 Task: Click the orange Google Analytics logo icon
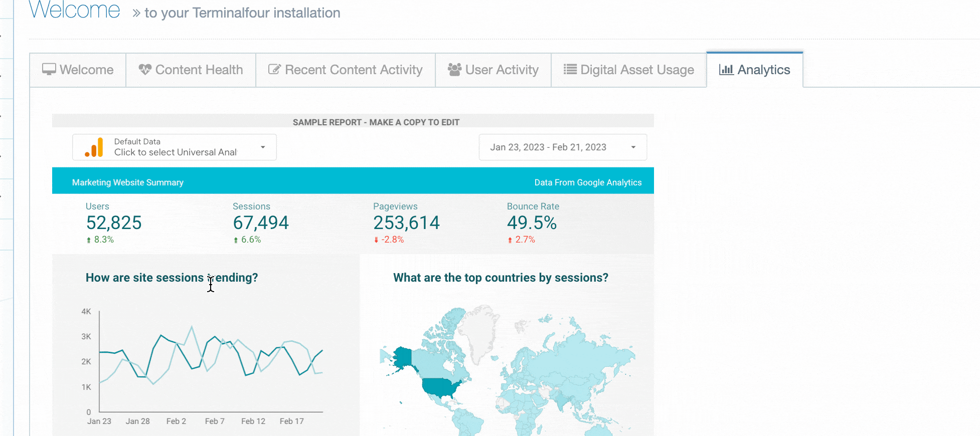tap(94, 147)
